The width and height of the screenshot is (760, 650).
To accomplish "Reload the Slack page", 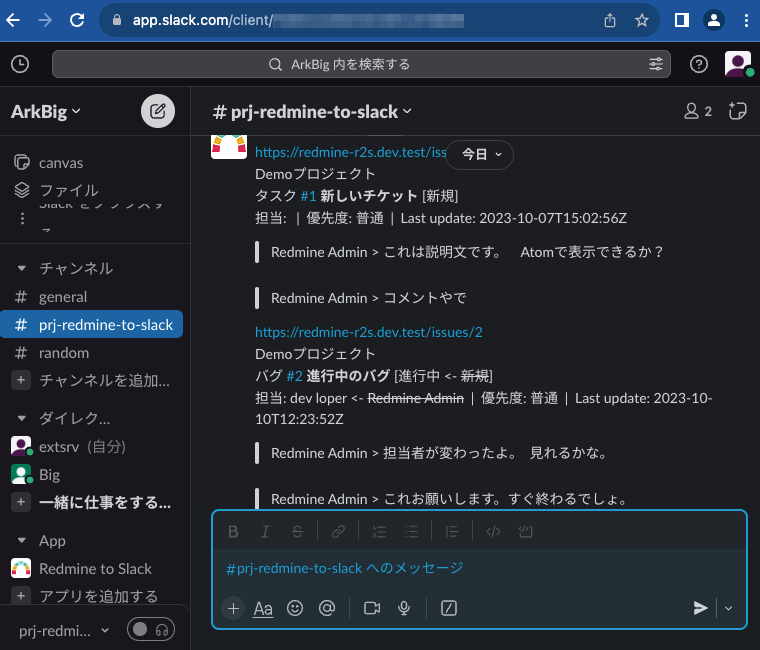I will pos(77,20).
